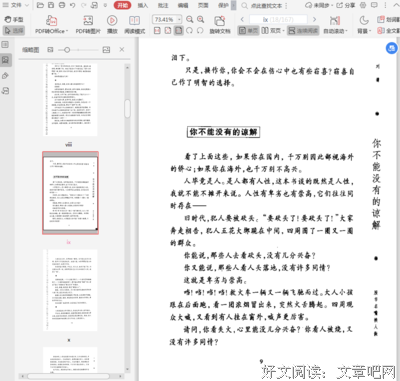This screenshot has height=381, width=400.
Task: Click the save icon in quick toolbar
Action: 51,5
